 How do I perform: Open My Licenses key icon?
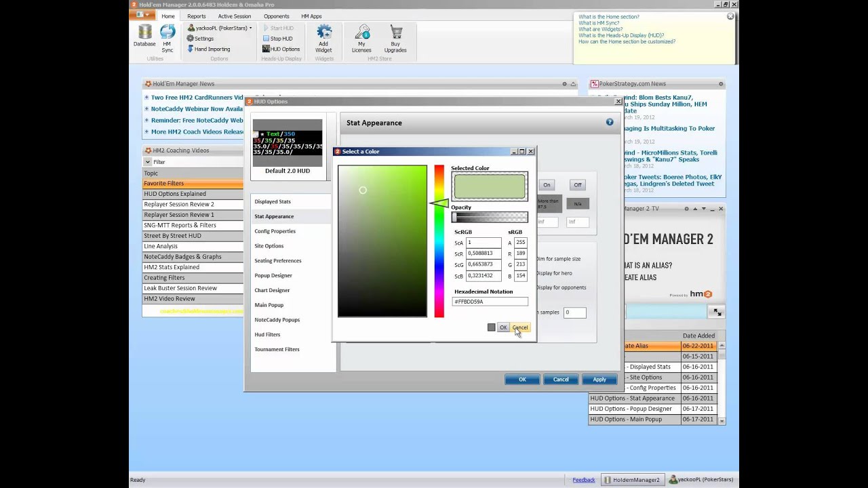tap(361, 38)
